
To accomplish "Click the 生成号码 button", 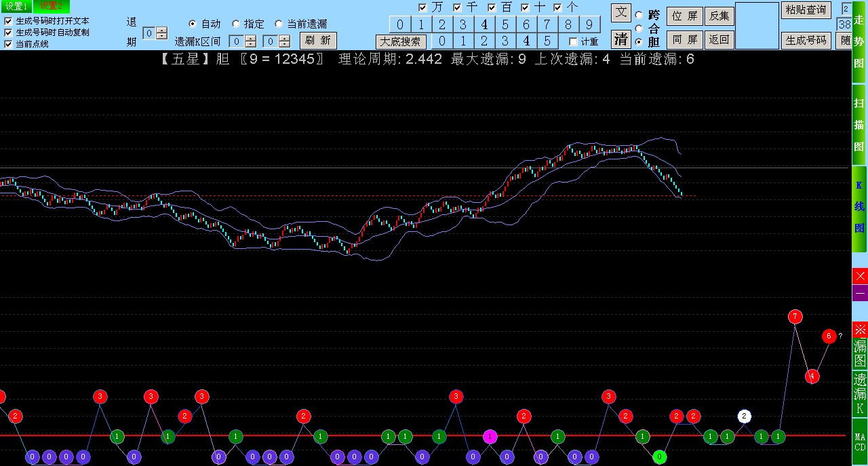I will coord(806,40).
